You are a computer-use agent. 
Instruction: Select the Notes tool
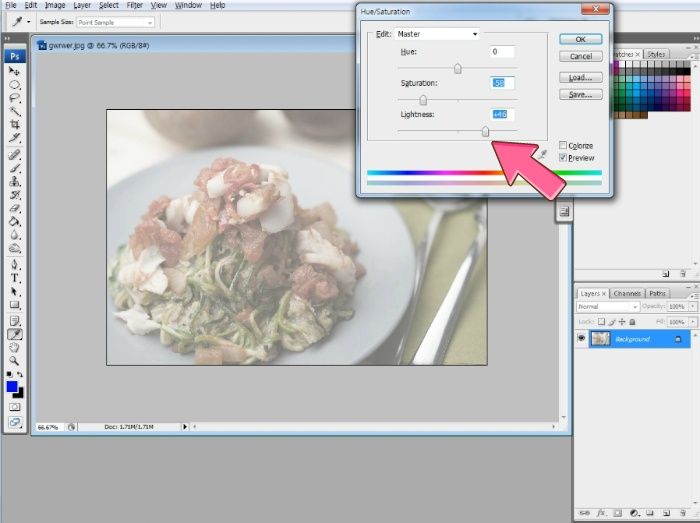tap(14, 321)
